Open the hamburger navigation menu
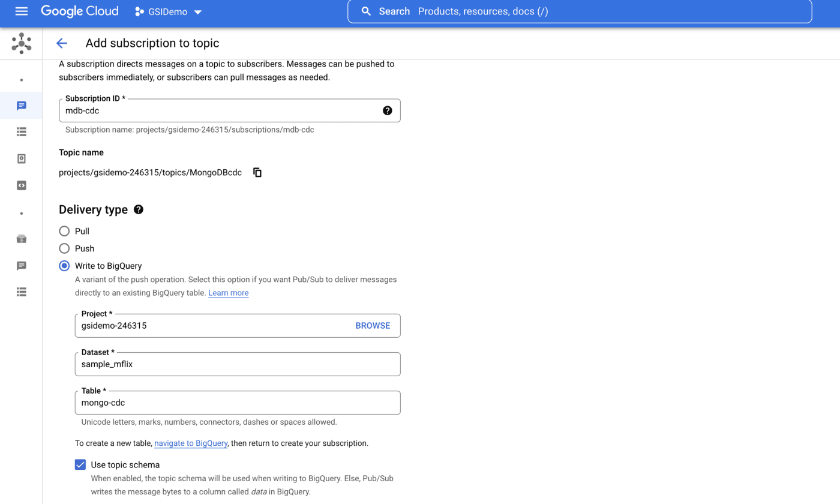840x504 pixels. (22, 11)
